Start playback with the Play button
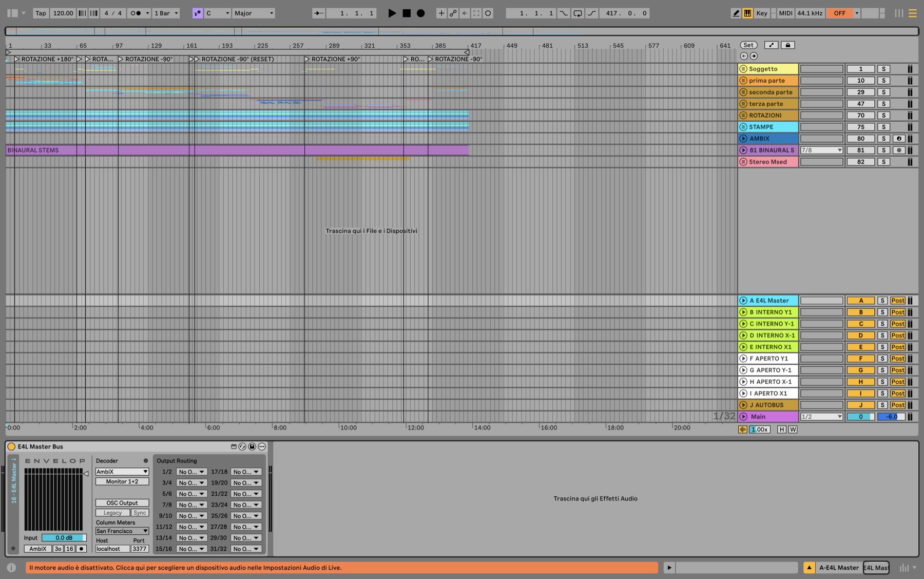The height and width of the screenshot is (579, 924). click(392, 13)
